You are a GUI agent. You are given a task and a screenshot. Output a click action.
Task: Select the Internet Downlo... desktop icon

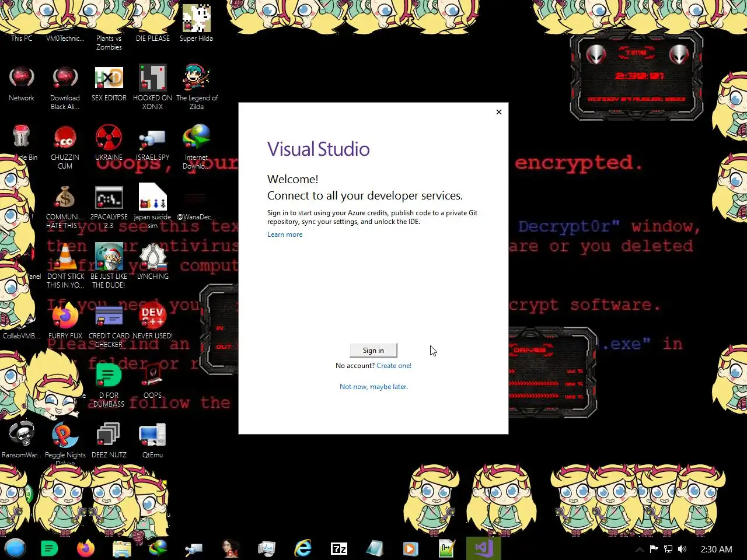(197, 147)
